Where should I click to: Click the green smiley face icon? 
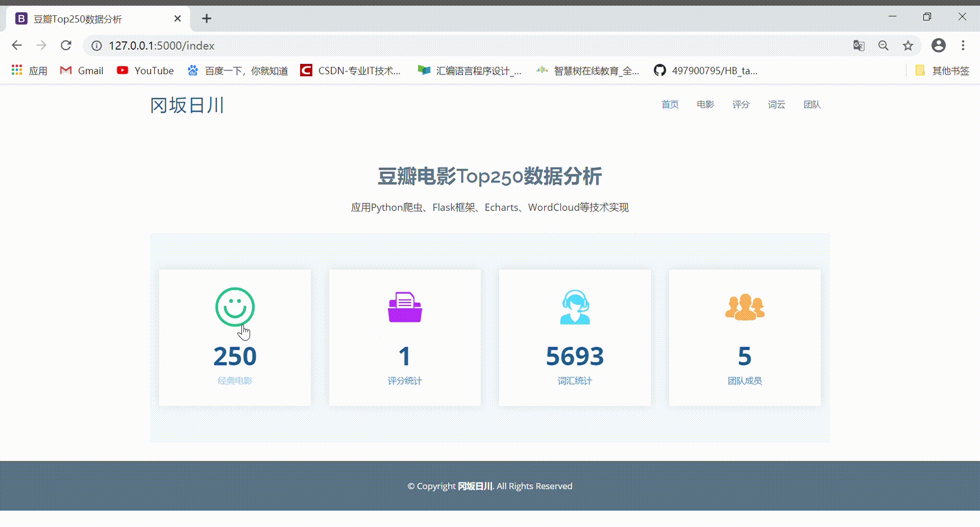tap(235, 307)
